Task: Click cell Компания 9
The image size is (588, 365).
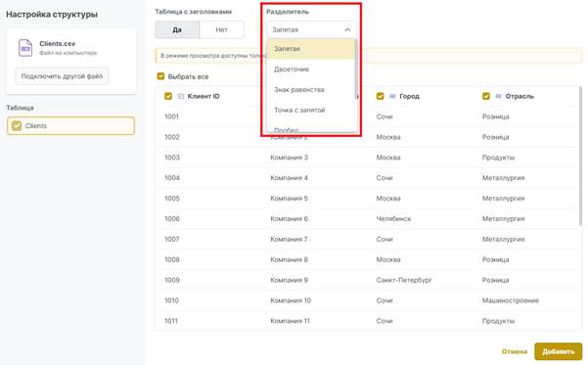Action: [x=290, y=280]
